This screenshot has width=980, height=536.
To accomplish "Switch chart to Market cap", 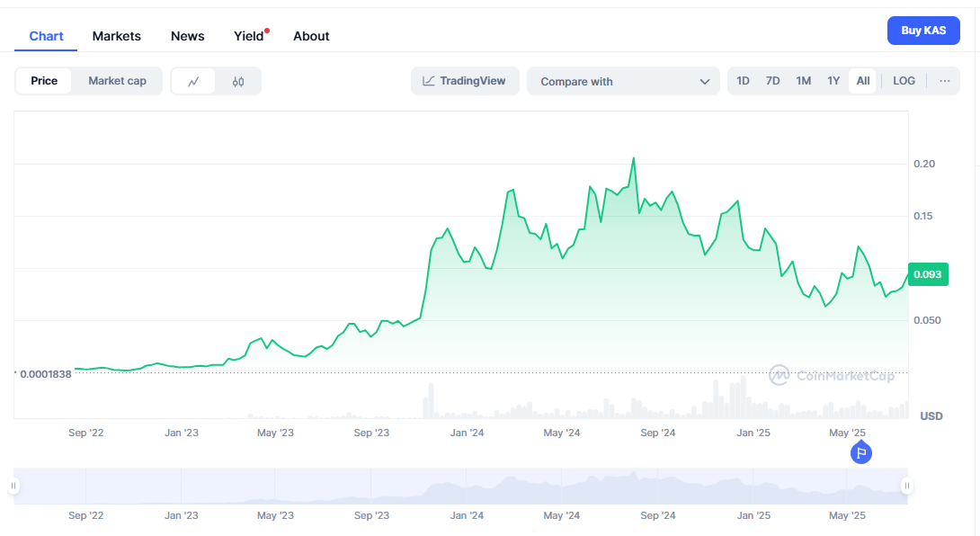I will point(117,81).
